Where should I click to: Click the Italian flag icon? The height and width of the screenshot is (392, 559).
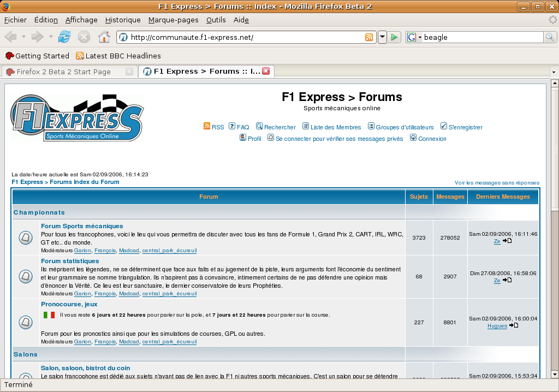tap(49, 315)
